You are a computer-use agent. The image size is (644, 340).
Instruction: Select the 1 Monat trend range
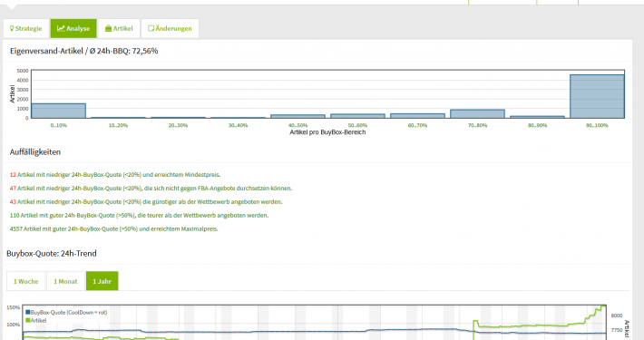(65, 281)
